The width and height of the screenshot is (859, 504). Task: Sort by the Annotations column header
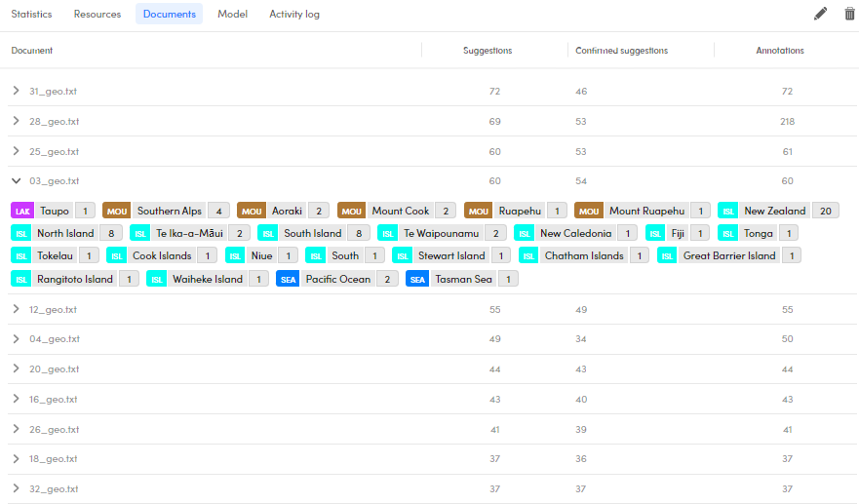click(780, 51)
